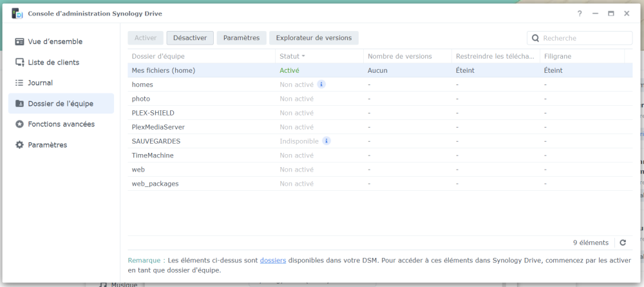Click the Paramètres toolbar button
Screen dimensions: 644x287
click(x=241, y=38)
